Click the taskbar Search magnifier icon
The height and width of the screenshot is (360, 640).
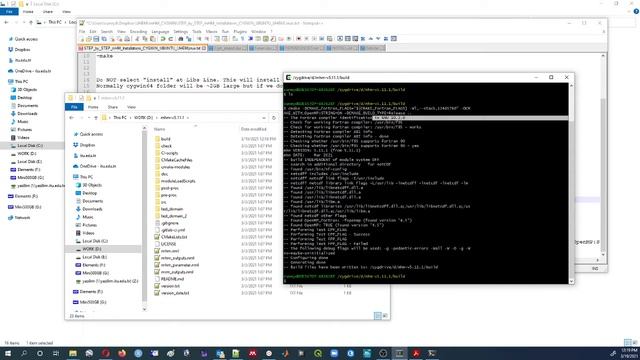(24, 353)
